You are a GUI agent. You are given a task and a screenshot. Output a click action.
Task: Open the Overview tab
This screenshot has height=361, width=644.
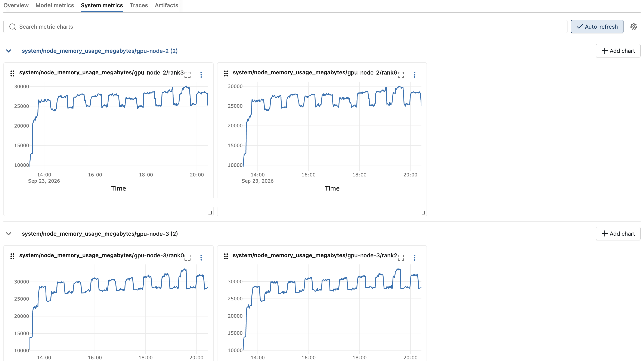(x=16, y=5)
